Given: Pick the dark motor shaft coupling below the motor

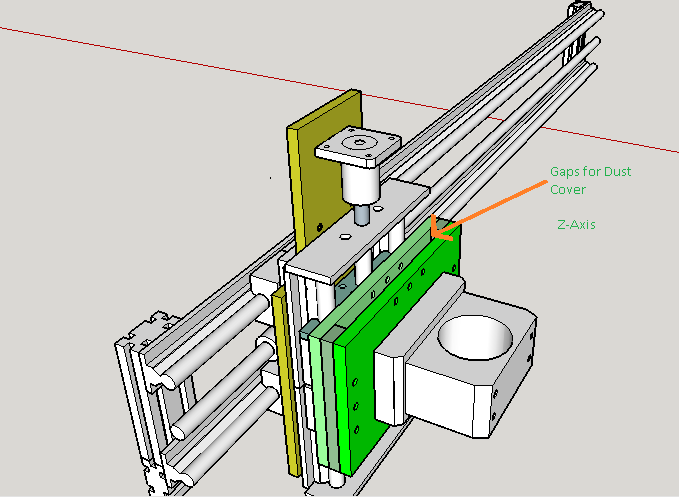Looking at the screenshot, I should coord(362,214).
